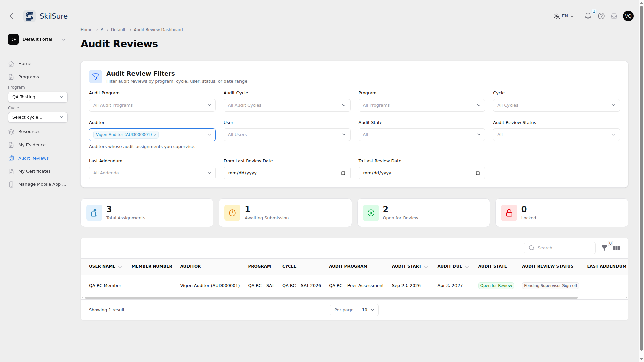This screenshot has height=362, width=644.
Task: Open the All Audit Cycles dropdown
Action: click(287, 105)
